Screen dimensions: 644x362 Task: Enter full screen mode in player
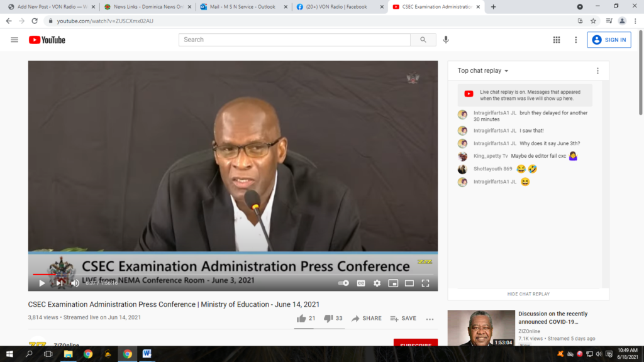tap(425, 283)
